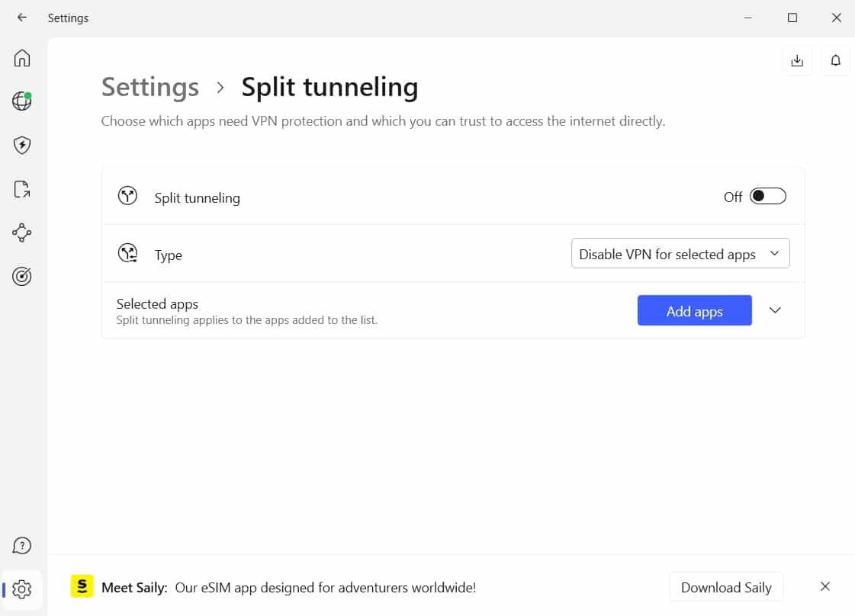Click the 'Split tunneling applies to the apps' note
The width and height of the screenshot is (855, 616).
coord(246,320)
